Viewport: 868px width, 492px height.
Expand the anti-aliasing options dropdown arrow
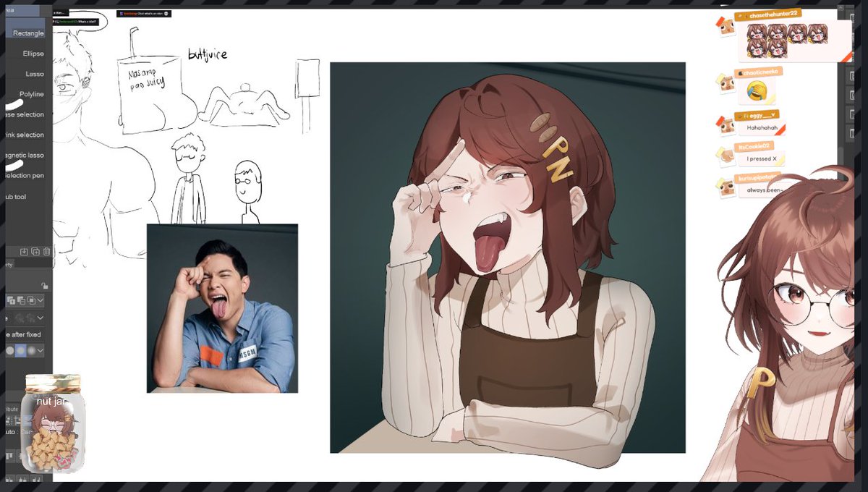pos(41,351)
